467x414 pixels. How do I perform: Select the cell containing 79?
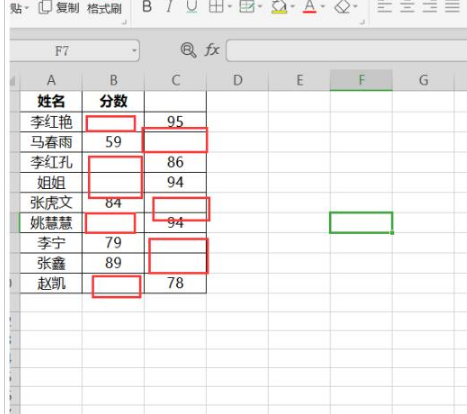[x=113, y=243]
